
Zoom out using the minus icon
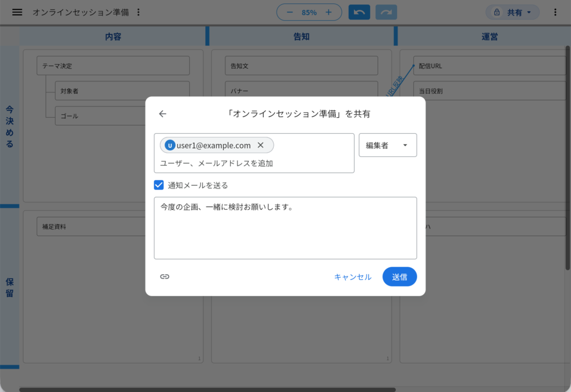coord(290,11)
